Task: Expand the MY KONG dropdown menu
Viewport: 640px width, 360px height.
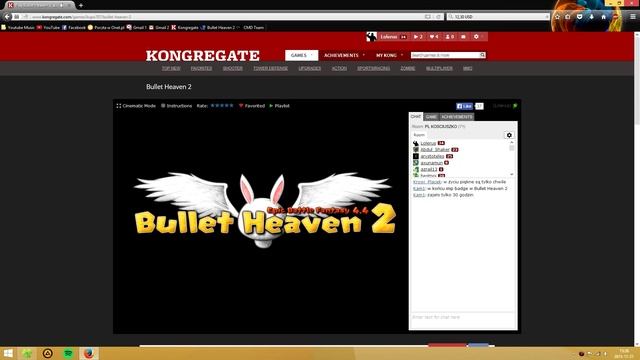Action: (x=389, y=55)
